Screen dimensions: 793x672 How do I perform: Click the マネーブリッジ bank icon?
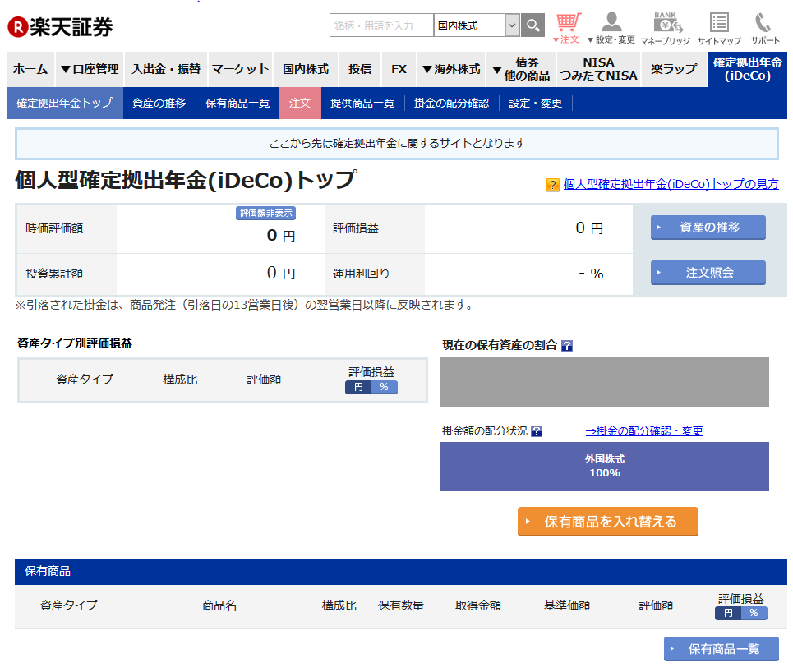click(x=666, y=28)
